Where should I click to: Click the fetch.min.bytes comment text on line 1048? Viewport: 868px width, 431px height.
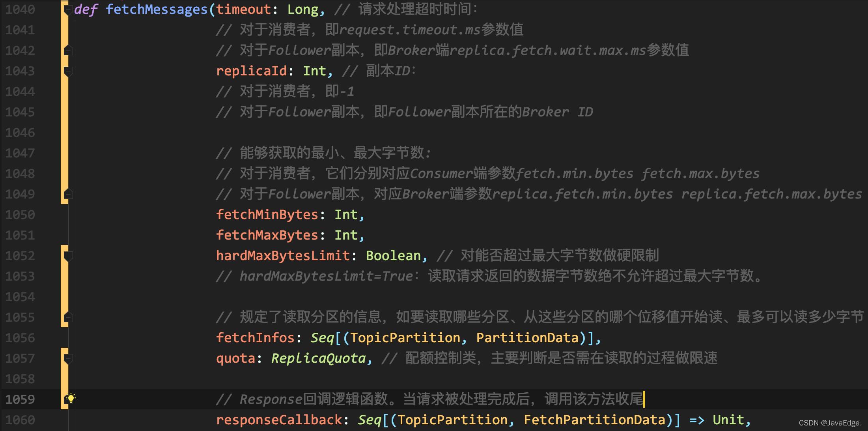[x=575, y=174]
